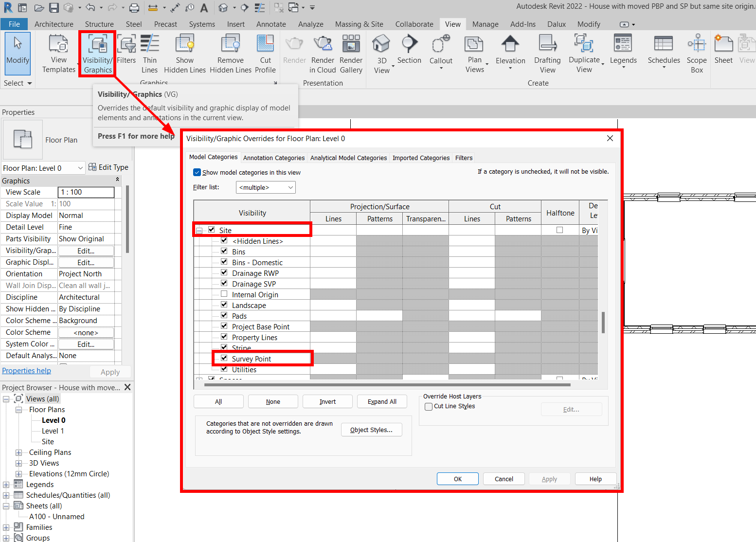Image resolution: width=756 pixels, height=542 pixels.
Task: Open the Filter list dropdown
Action: coord(266,187)
